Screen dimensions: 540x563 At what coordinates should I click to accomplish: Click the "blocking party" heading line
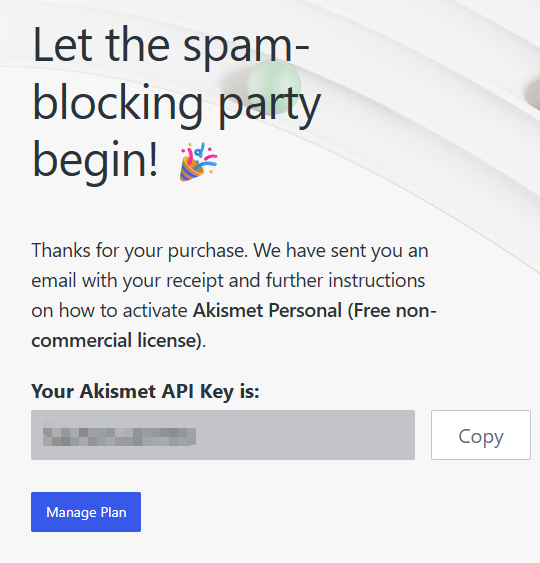[176, 104]
